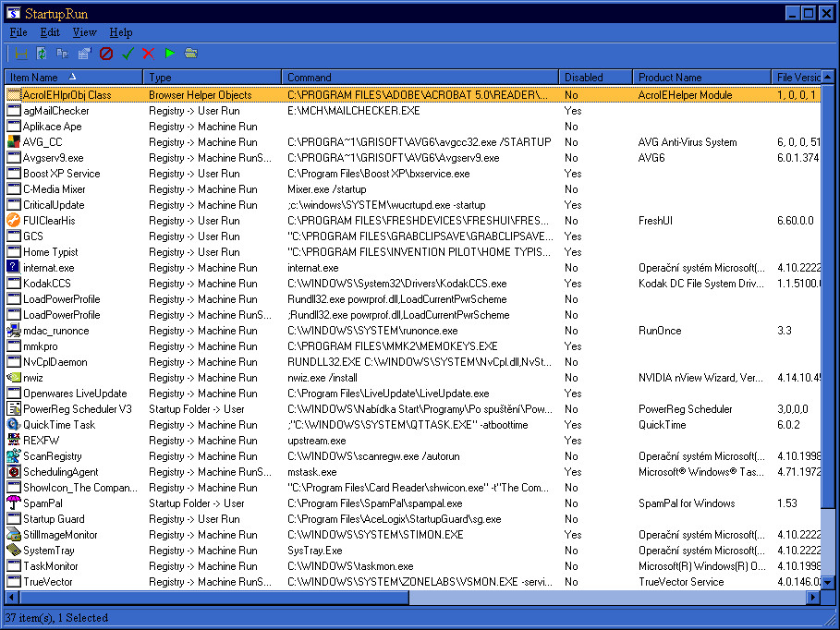Click the question mark icon beside internat.exe
This screenshot has height=630, width=840.
13,267
